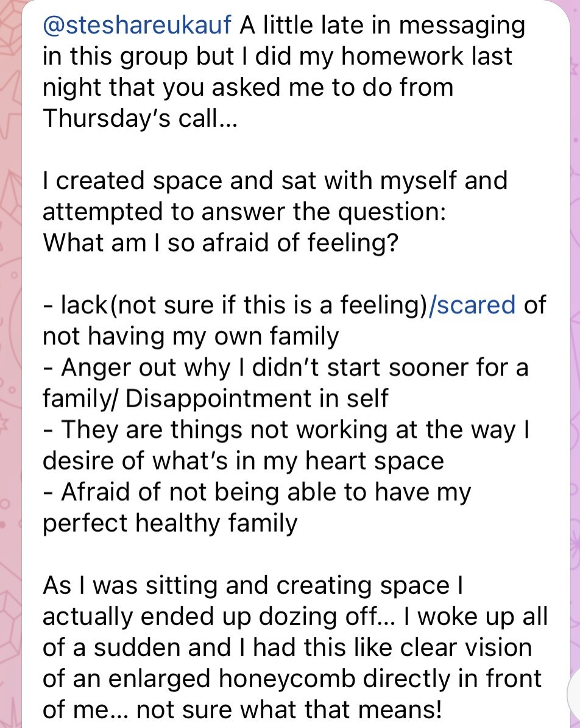Tap the "not sure what that means!" text

coord(289,710)
